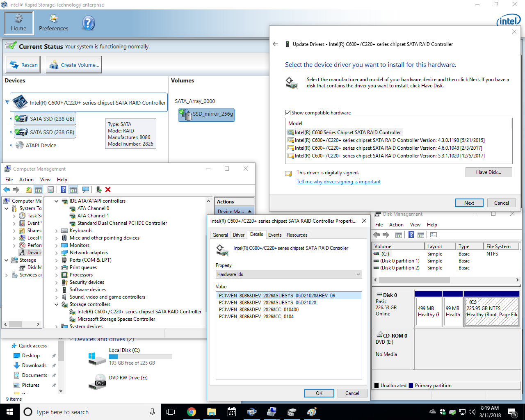
Task: Click red X Uninstall device icon
Action: tap(108, 189)
